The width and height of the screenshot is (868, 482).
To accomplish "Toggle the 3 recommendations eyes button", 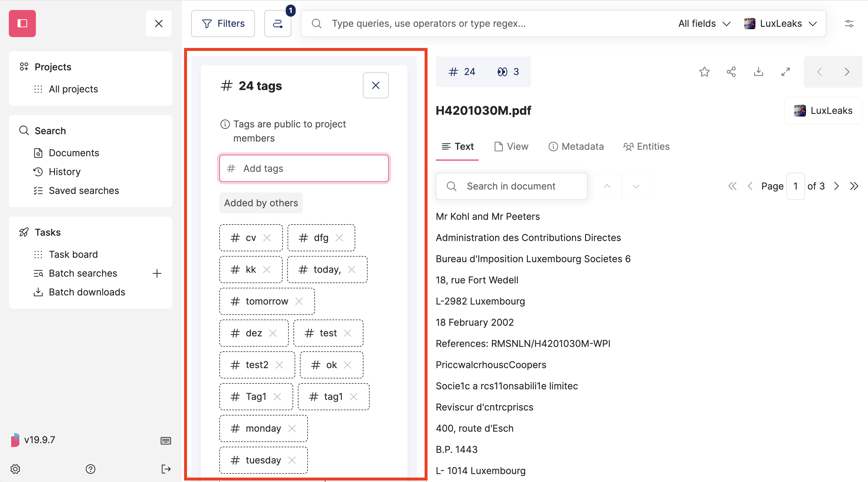I will tap(508, 72).
